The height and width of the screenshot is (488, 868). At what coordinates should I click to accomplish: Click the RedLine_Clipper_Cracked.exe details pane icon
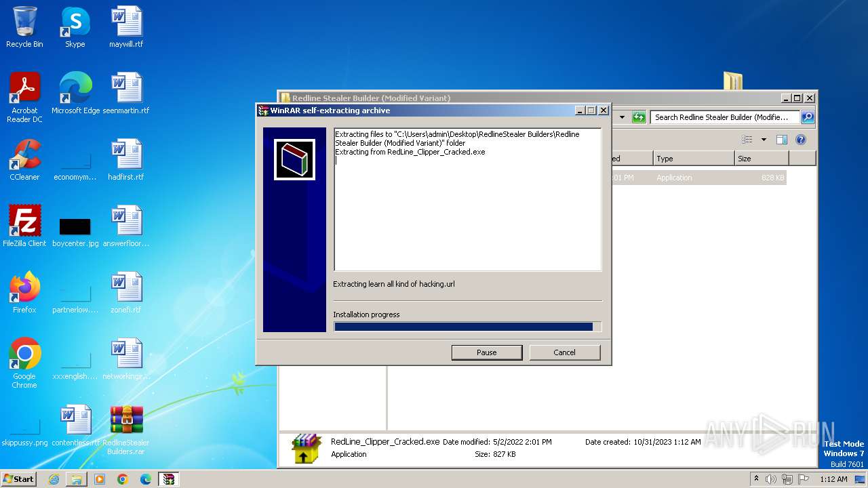[307, 449]
